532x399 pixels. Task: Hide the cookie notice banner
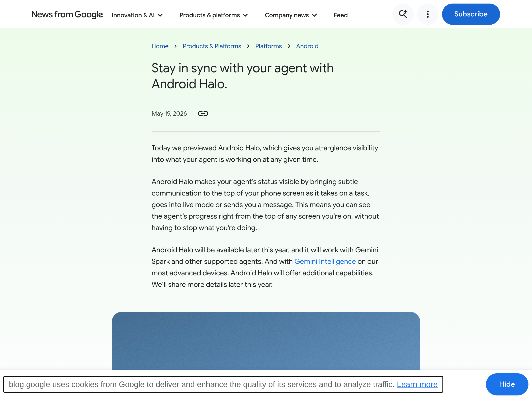pos(507,384)
